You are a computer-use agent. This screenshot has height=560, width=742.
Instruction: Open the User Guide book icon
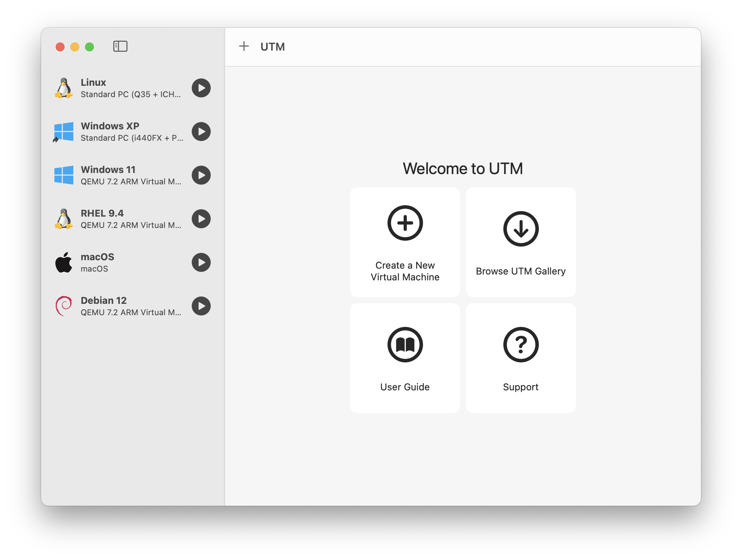tap(405, 345)
